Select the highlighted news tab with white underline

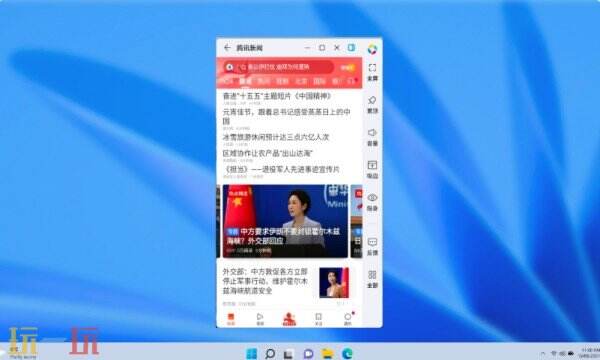pyautogui.click(x=245, y=81)
